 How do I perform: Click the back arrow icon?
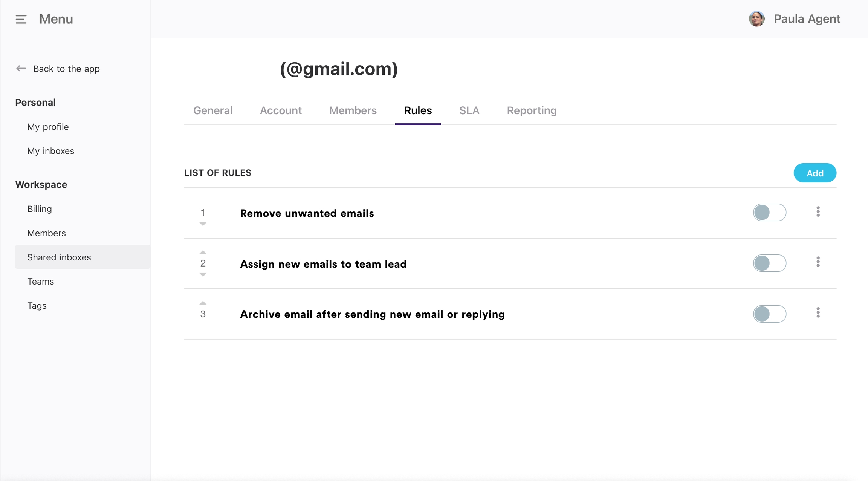coord(21,69)
